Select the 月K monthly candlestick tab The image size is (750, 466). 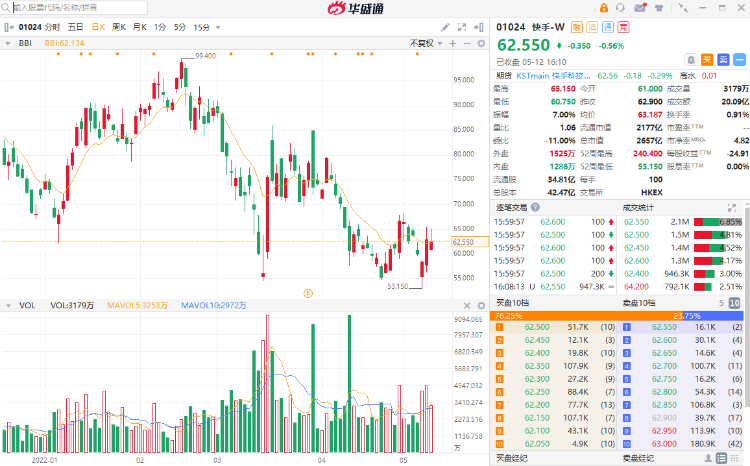[140, 27]
